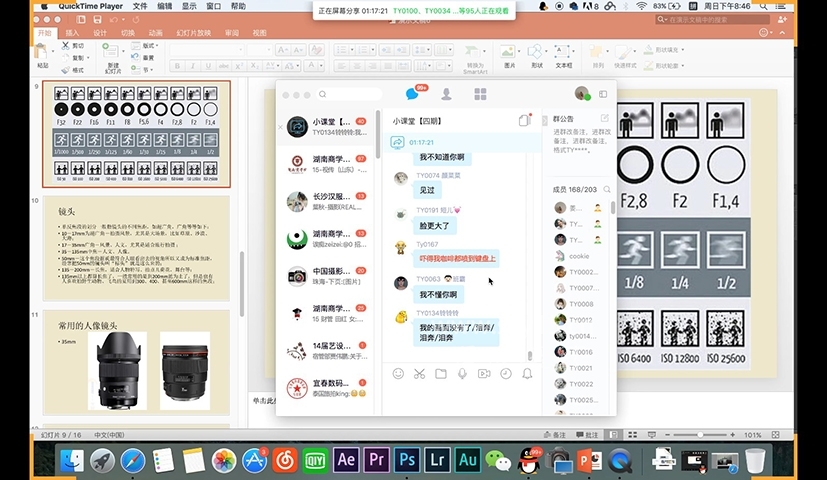Open the 中国摄影 conversation
The width and height of the screenshot is (827, 480).
[326, 276]
